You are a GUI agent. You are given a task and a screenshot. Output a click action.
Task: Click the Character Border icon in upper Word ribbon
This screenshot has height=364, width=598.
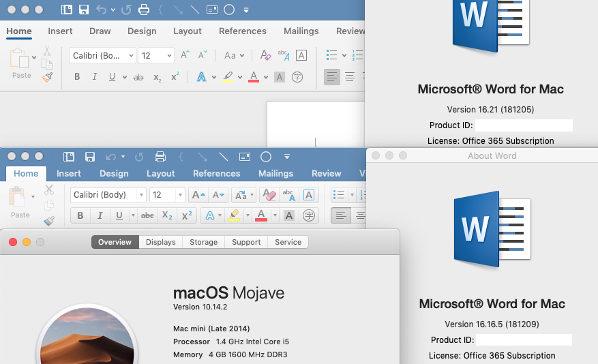[301, 56]
